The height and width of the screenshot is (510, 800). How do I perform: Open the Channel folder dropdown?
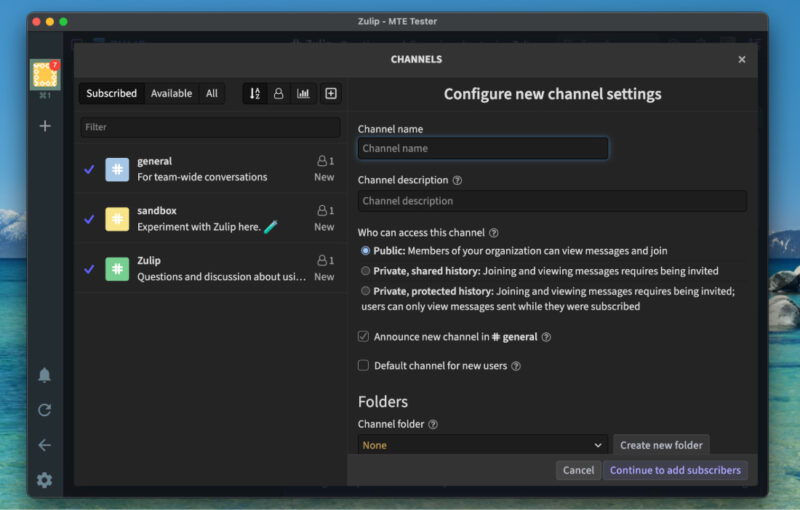click(x=483, y=445)
